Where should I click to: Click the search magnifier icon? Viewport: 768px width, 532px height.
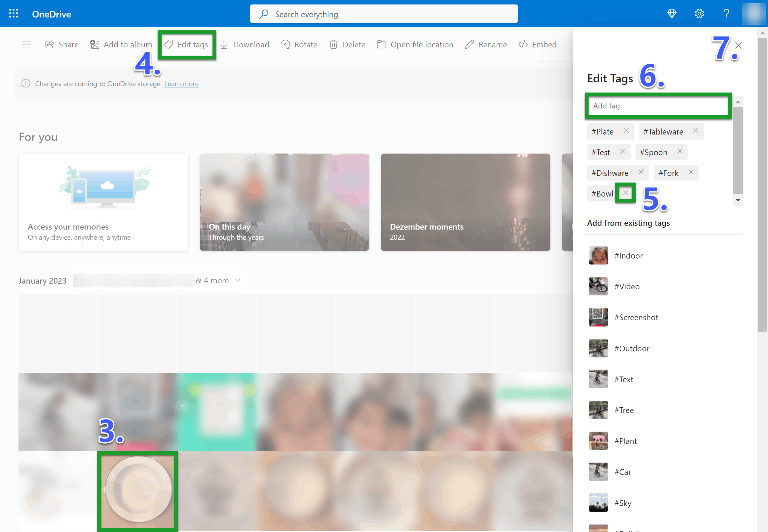pyautogui.click(x=264, y=14)
